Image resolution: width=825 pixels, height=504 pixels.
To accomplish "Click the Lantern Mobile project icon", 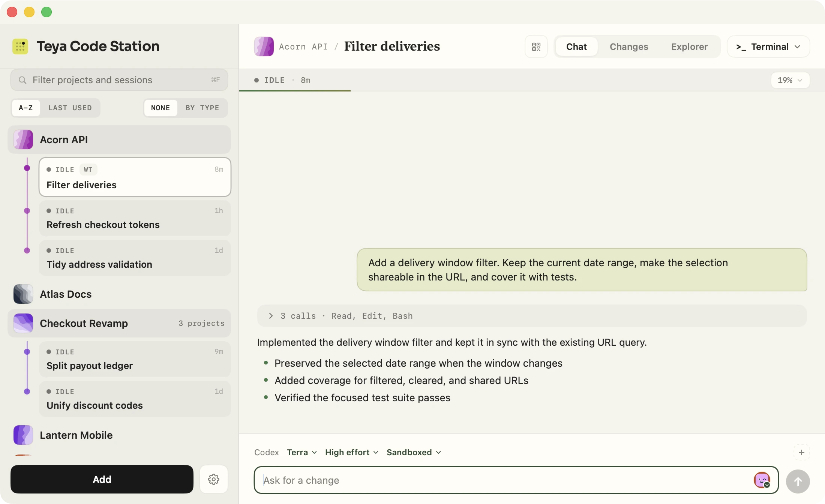I will point(23,435).
